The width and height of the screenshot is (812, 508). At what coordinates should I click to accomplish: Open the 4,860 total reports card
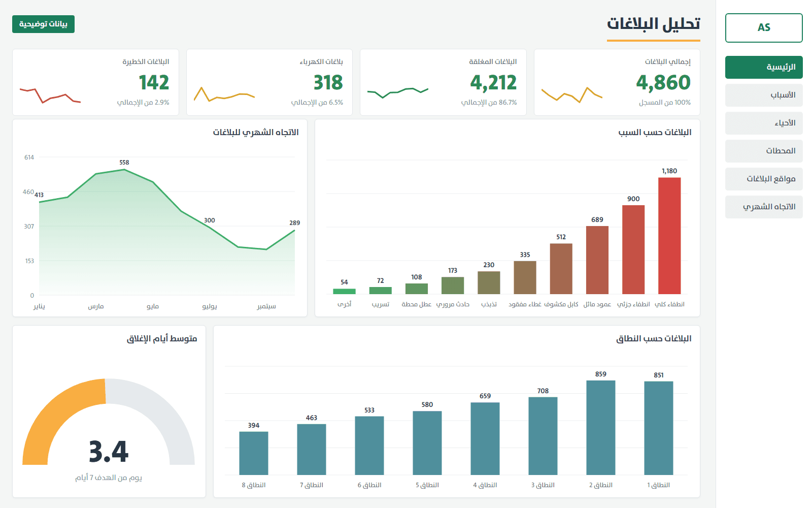click(x=617, y=82)
